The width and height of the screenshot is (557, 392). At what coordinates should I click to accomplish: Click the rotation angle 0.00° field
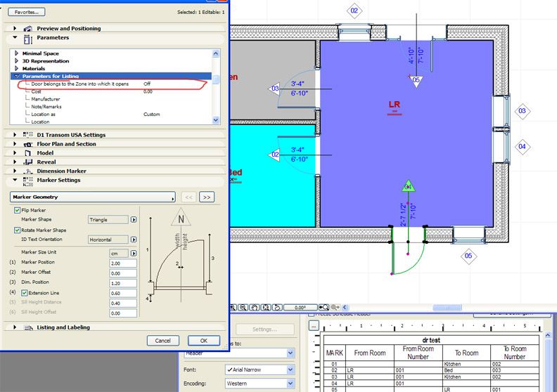coord(300,308)
